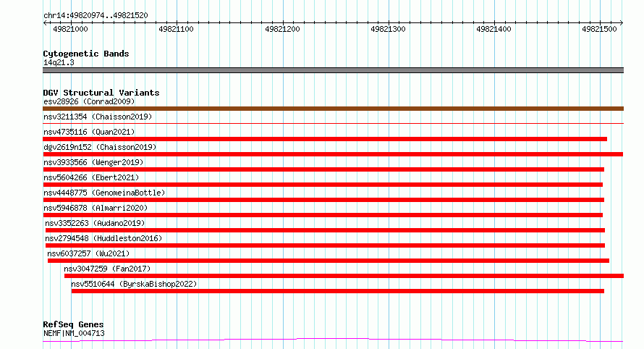Click the nsv4735116 (Quan2021) label
Screen dimensions: 644x349
click(x=89, y=132)
